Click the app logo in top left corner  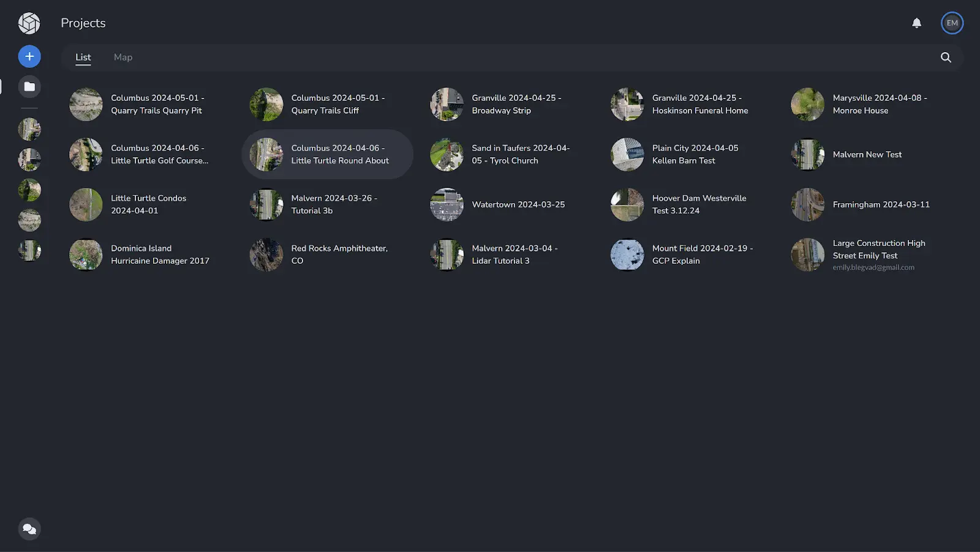pos(29,23)
